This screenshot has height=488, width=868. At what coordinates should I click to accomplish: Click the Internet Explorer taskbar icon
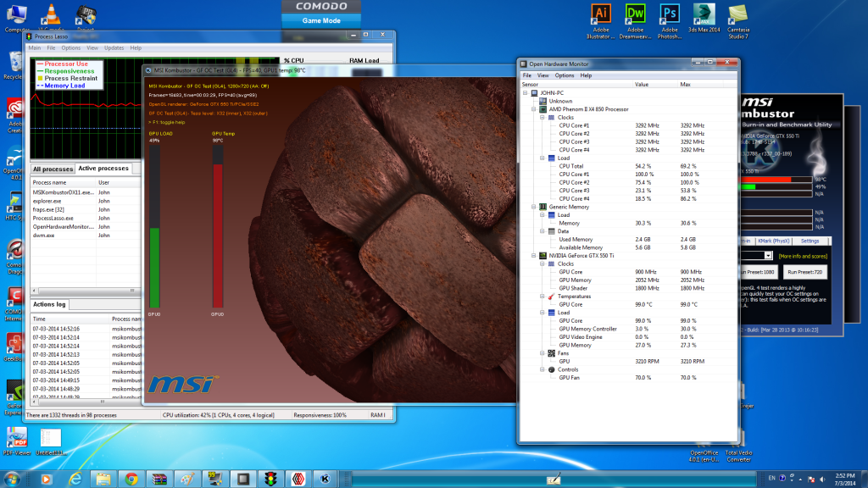tap(75, 479)
